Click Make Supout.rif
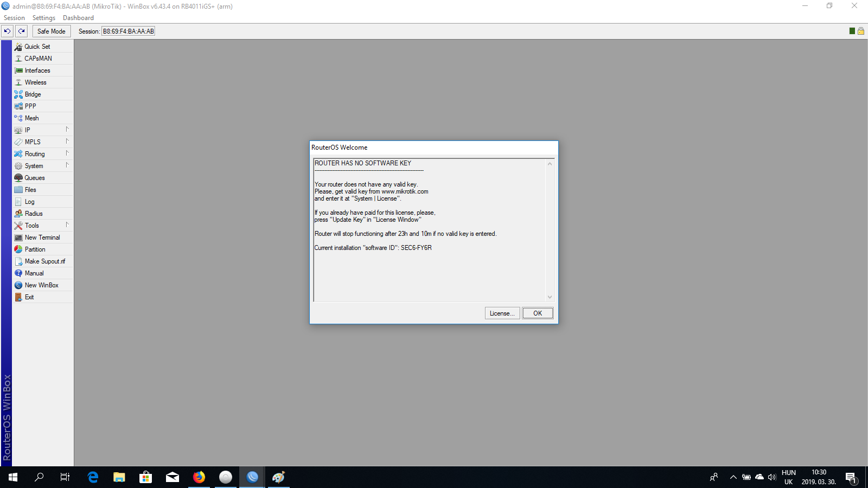 point(43,261)
